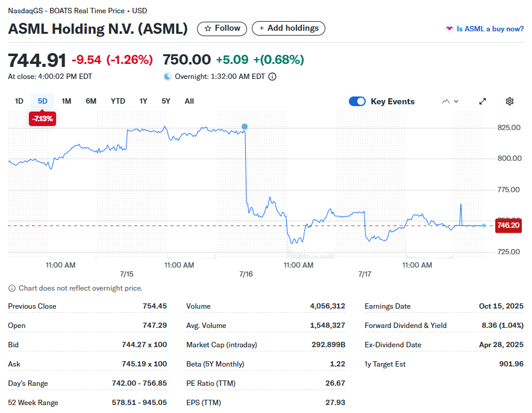The height and width of the screenshot is (413, 532).
Task: Click the 7/16 date label on chart axis
Action: click(246, 274)
